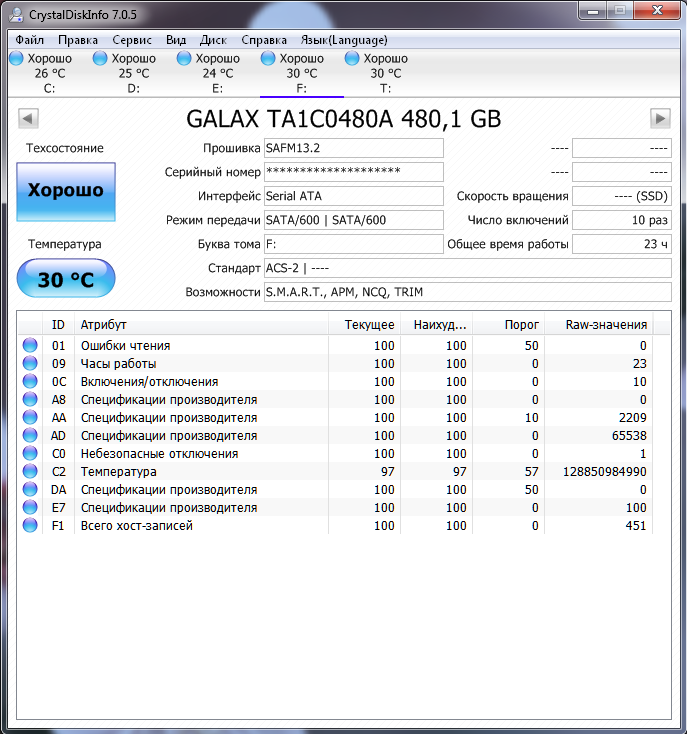Image resolution: width=687 pixels, height=734 pixels.
Task: Click status orb for attribute C2
Action: coord(30,471)
